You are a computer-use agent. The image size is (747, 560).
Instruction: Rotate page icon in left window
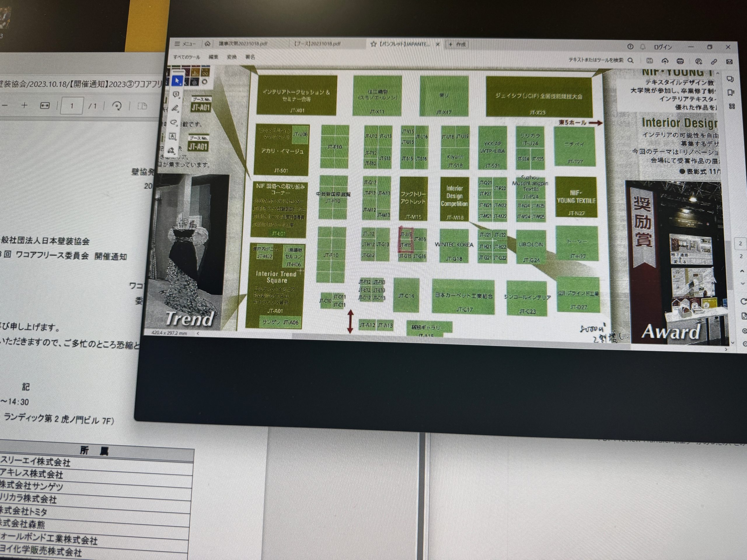117,106
